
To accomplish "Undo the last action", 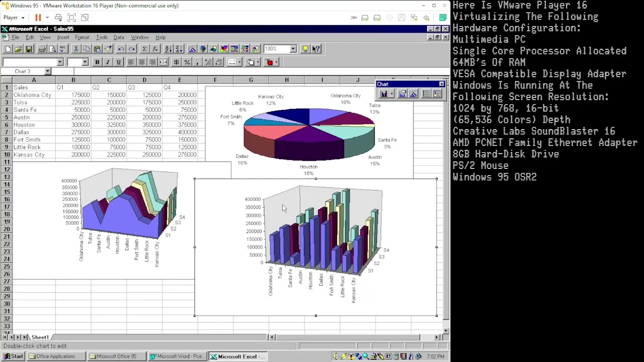I will 121,49.
